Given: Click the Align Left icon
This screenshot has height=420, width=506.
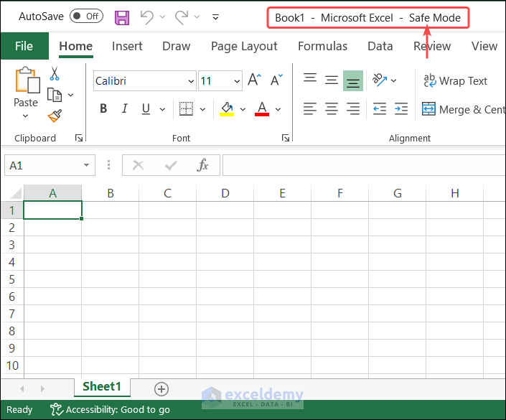Looking at the screenshot, I should click(x=310, y=109).
